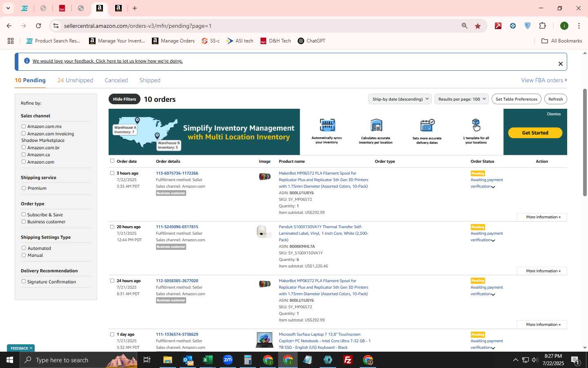Switch to the Canceled tab
Image resolution: width=588 pixels, height=368 pixels.
pyautogui.click(x=116, y=80)
